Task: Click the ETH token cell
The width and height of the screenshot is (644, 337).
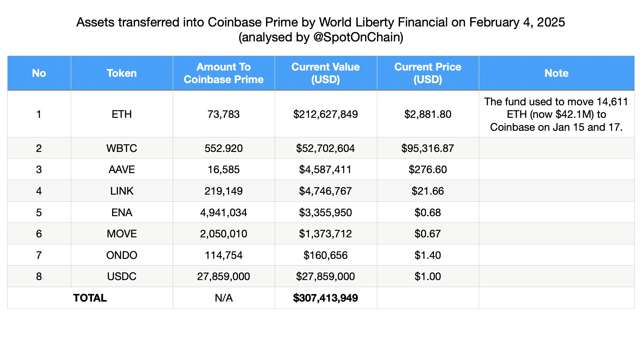Action: tap(121, 114)
